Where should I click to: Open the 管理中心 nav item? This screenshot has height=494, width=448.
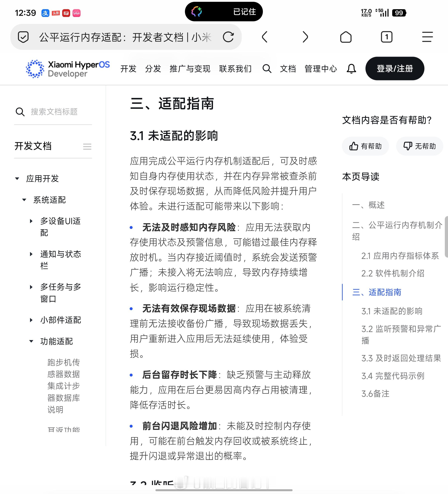[320, 69]
